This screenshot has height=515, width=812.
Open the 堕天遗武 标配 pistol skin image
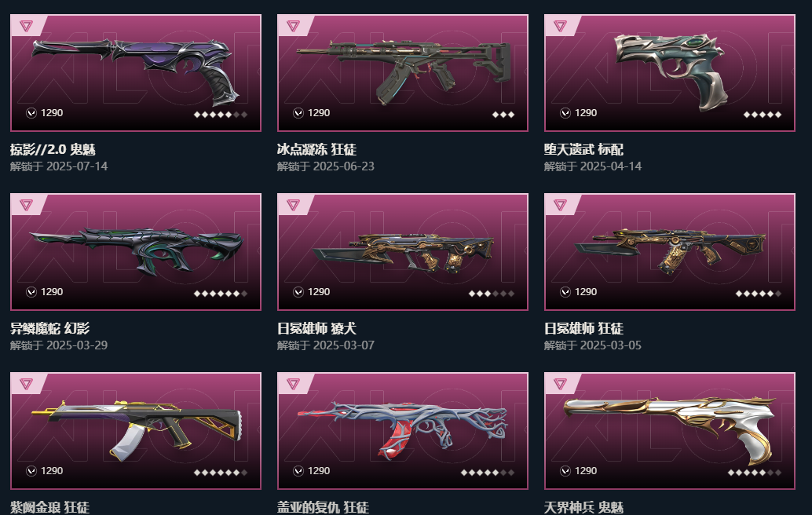[x=670, y=71]
